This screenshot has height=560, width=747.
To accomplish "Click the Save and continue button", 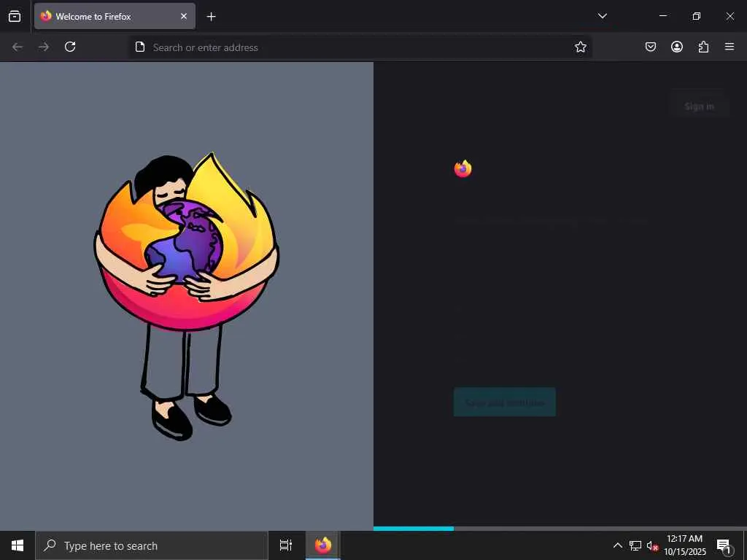I will (x=505, y=402).
